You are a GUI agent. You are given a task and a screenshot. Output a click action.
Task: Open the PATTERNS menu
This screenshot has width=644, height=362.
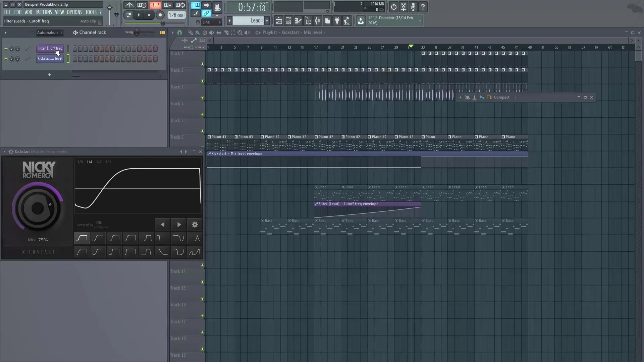(44, 12)
